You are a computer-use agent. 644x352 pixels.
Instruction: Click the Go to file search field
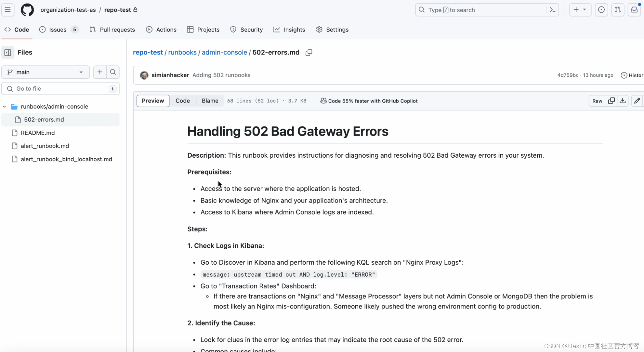tap(60, 89)
